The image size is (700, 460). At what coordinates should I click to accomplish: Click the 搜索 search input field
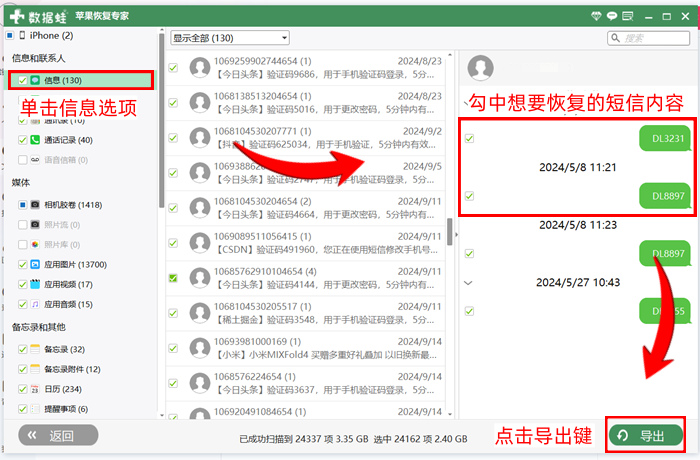pyautogui.click(x=648, y=38)
